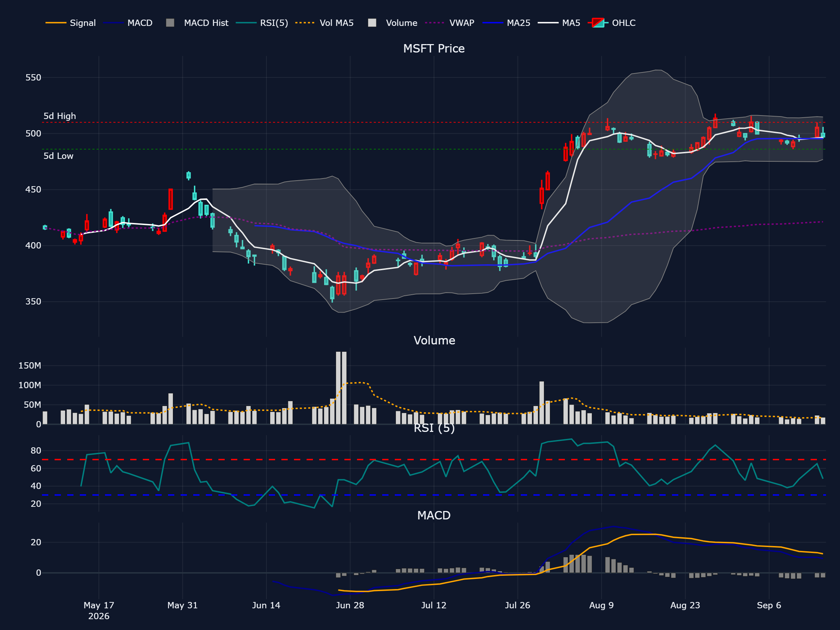Click the OHLC candlestick legend icon
This screenshot has height=630, width=840.
pyautogui.click(x=598, y=23)
